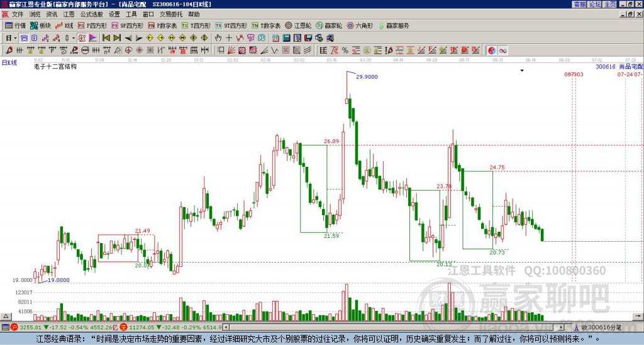Click the 日K线 label

[x=9, y=62]
